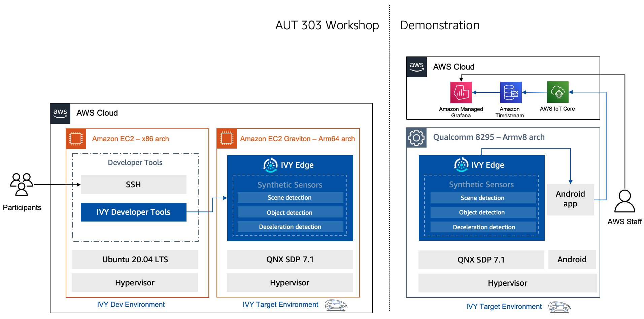Open the Amazon Managed Grafana icon
Image resolution: width=644 pixels, height=319 pixels.
point(461,92)
